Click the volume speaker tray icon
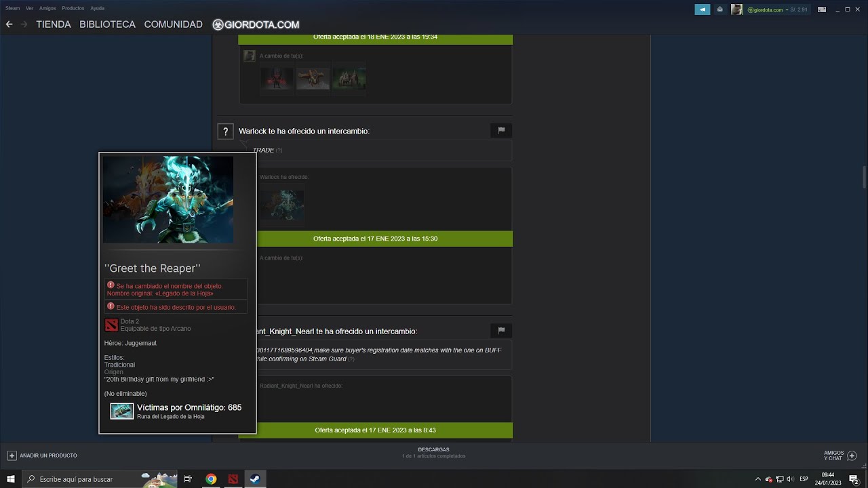The image size is (868, 488). [790, 479]
